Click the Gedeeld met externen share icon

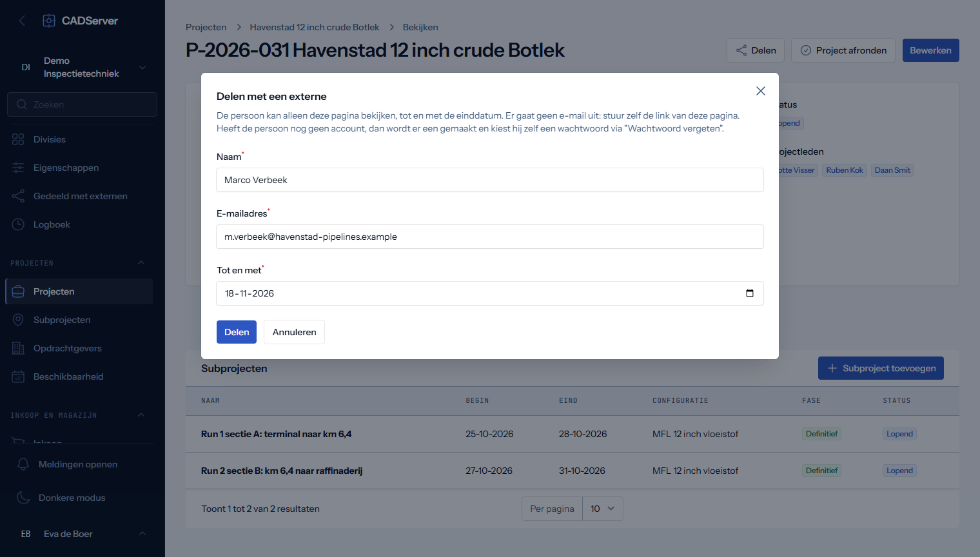tap(18, 196)
